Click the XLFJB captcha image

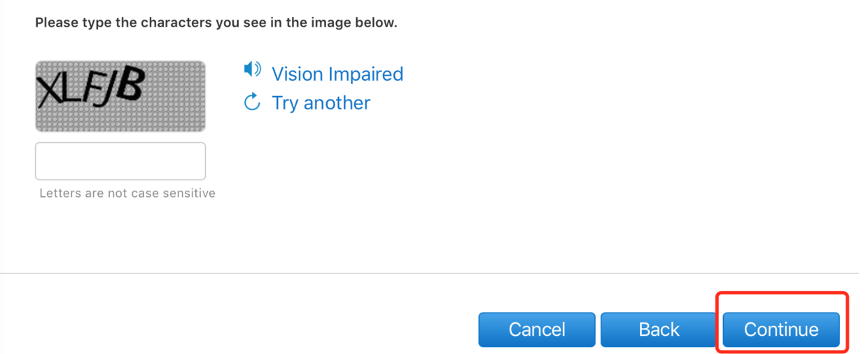click(x=120, y=96)
